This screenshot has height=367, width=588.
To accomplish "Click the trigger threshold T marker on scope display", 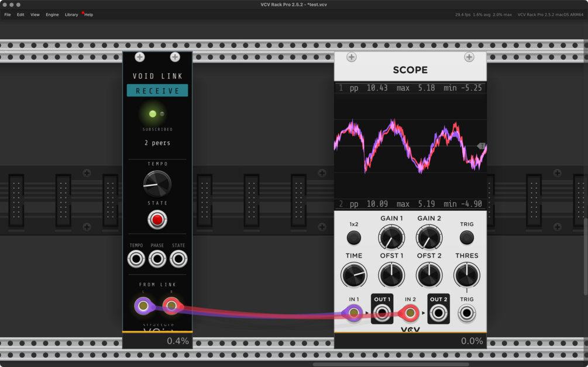I will tap(482, 146).
